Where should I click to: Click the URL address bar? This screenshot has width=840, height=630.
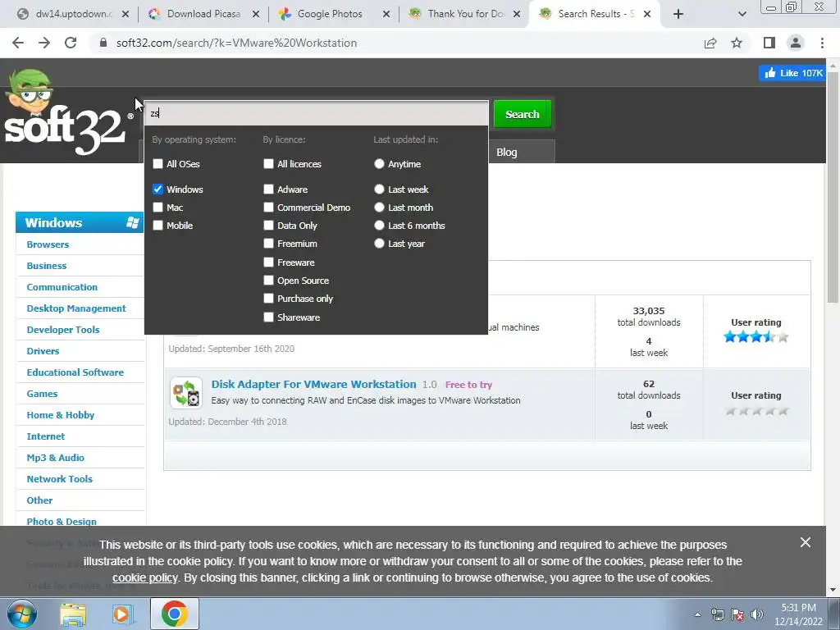pos(396,43)
